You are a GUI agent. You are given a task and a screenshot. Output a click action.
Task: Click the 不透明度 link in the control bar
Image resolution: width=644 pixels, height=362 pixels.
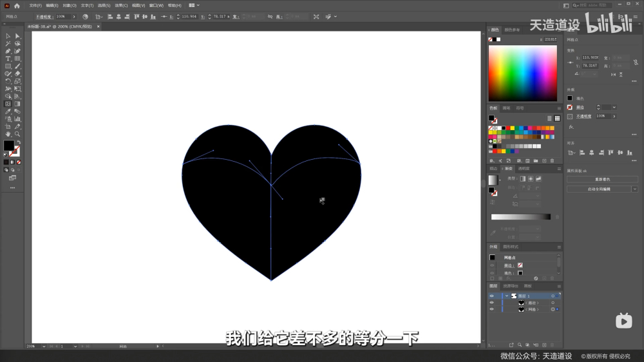(44, 17)
